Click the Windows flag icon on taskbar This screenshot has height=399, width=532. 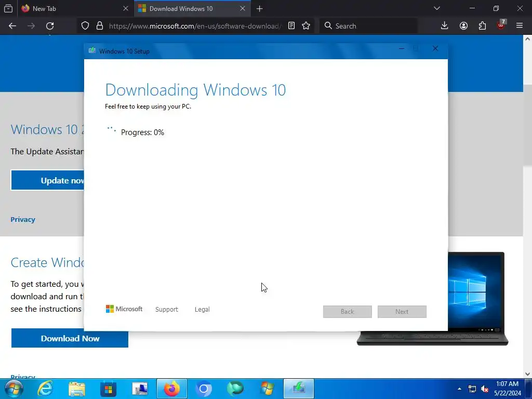(267, 389)
